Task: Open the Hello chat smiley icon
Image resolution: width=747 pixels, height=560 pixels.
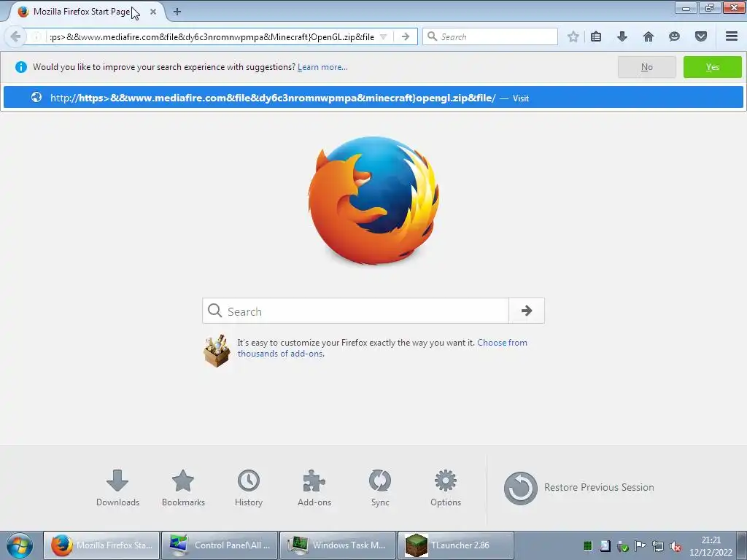Action: coord(674,36)
